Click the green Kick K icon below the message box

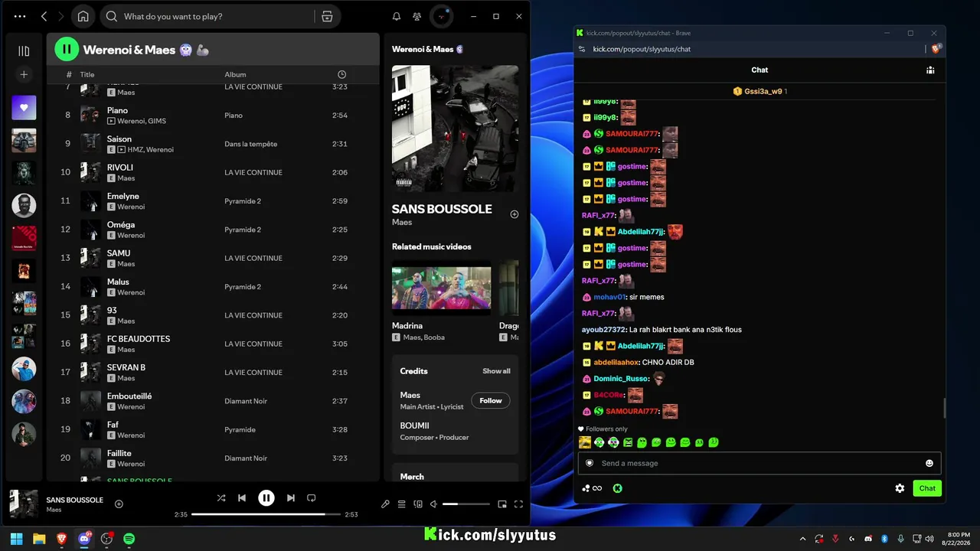coord(618,488)
